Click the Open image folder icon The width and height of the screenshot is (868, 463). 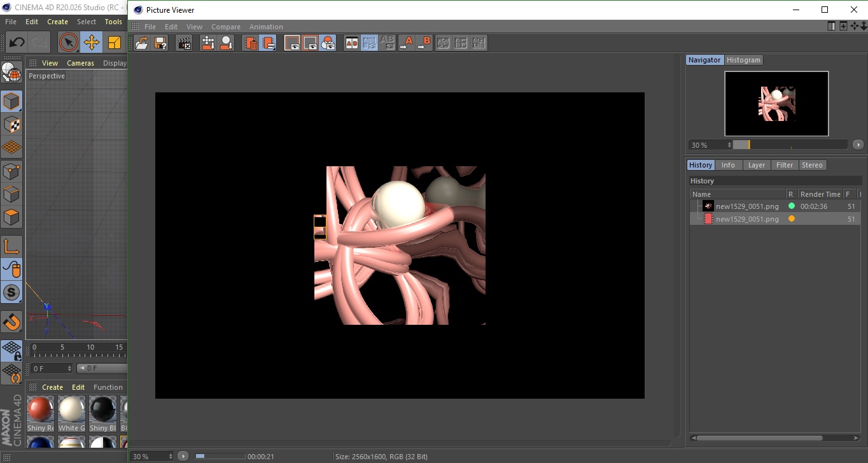click(x=142, y=43)
